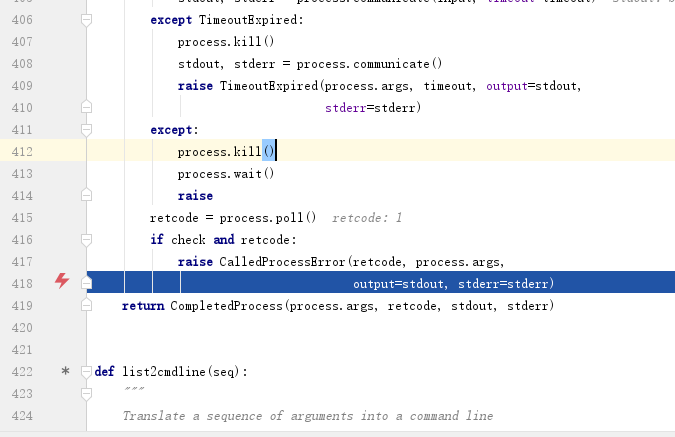Collapse the list2cmdline function at line 422
Screen dimensions: 675x437
click(x=87, y=371)
